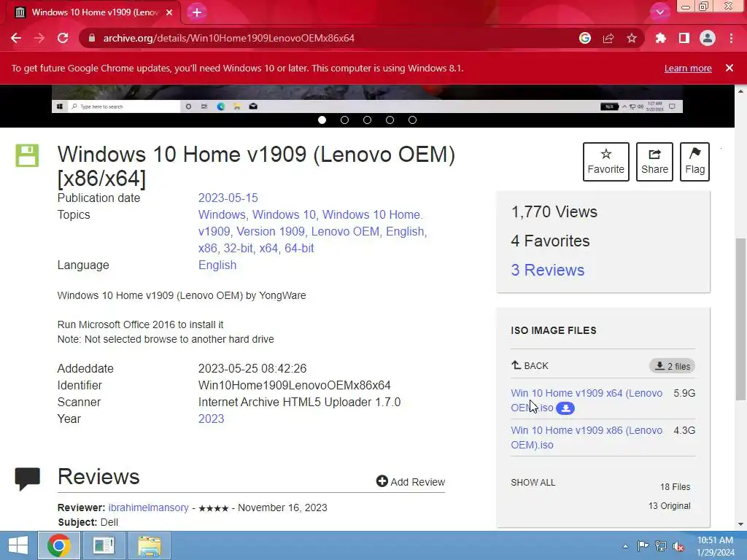Screen dimensions: 747x560
Task: Toggle the Chrome side panel icon
Action: point(684,38)
